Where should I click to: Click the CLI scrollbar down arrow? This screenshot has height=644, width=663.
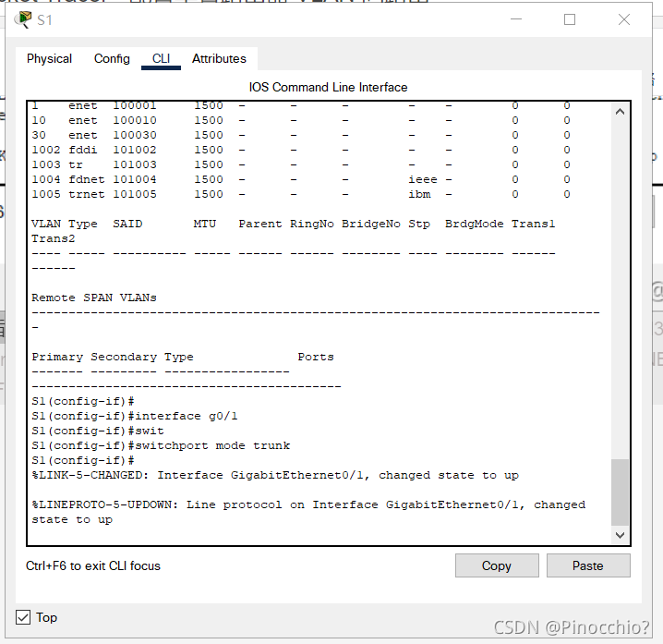pos(620,535)
